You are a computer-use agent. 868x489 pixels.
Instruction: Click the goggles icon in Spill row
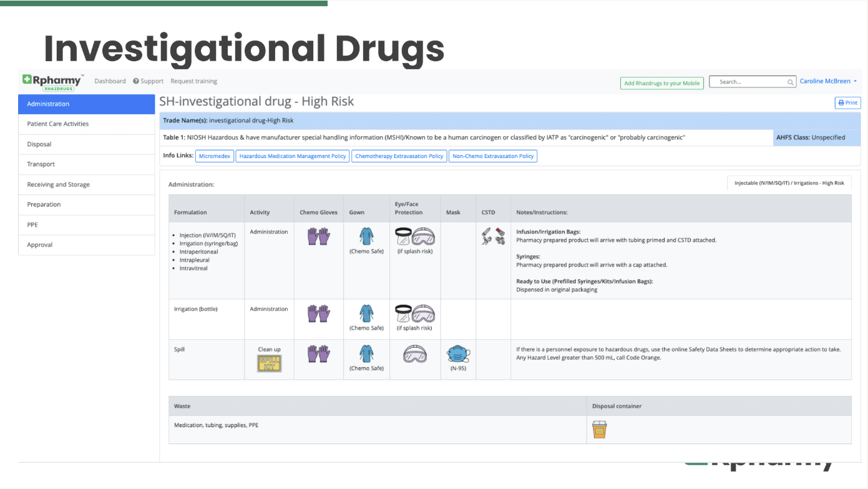(x=415, y=354)
